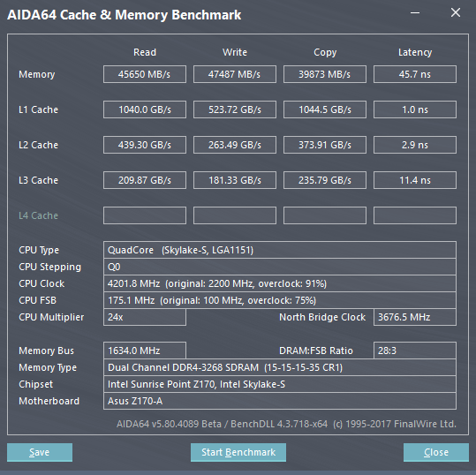
Task: Click the L3 Cache Copy 235.79 GB/s box
Action: [x=325, y=180]
